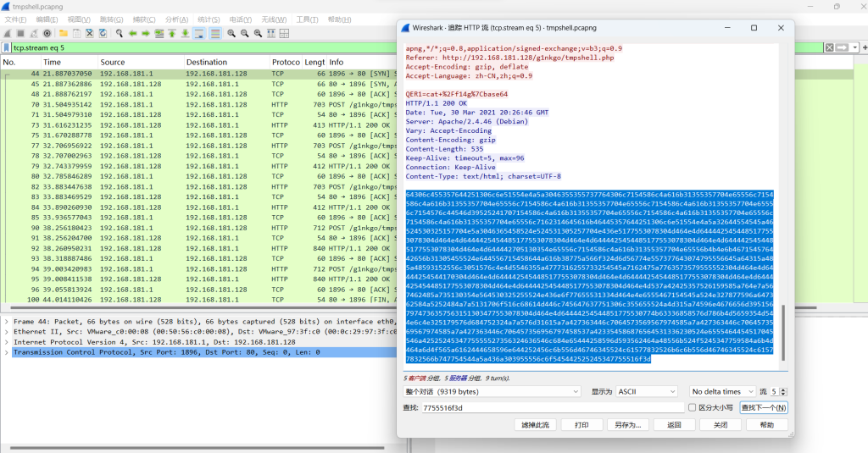Click the resize columns toolbar icon
Screen dimensions: 868x453
[271, 33]
